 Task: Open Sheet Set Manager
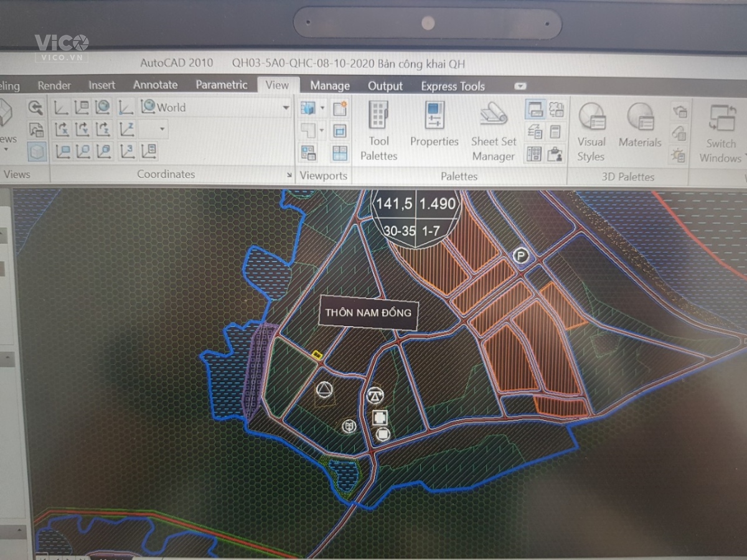(x=493, y=131)
